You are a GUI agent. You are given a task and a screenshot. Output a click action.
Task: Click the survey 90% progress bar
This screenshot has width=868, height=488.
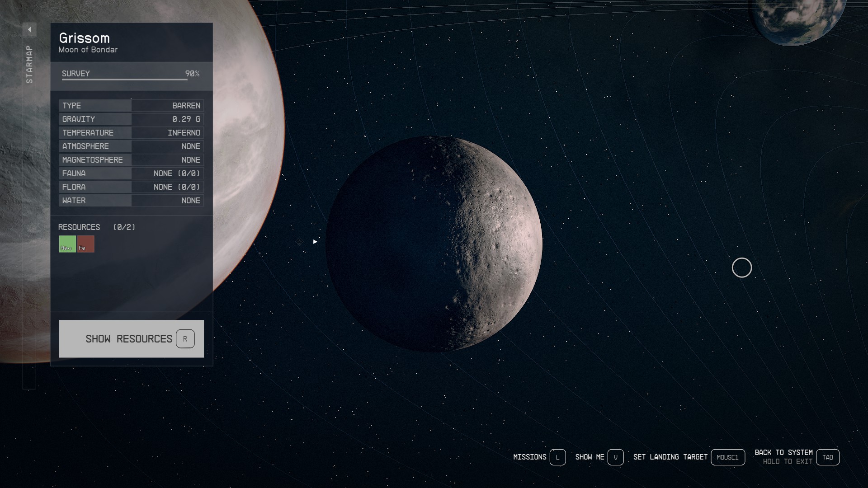tap(131, 80)
